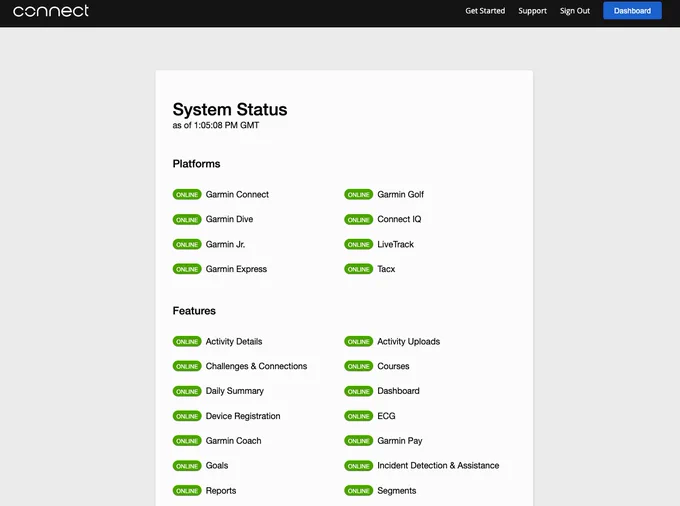680x506 pixels.
Task: Click ONLINE badge beside Challenges & Connections
Action: (187, 366)
